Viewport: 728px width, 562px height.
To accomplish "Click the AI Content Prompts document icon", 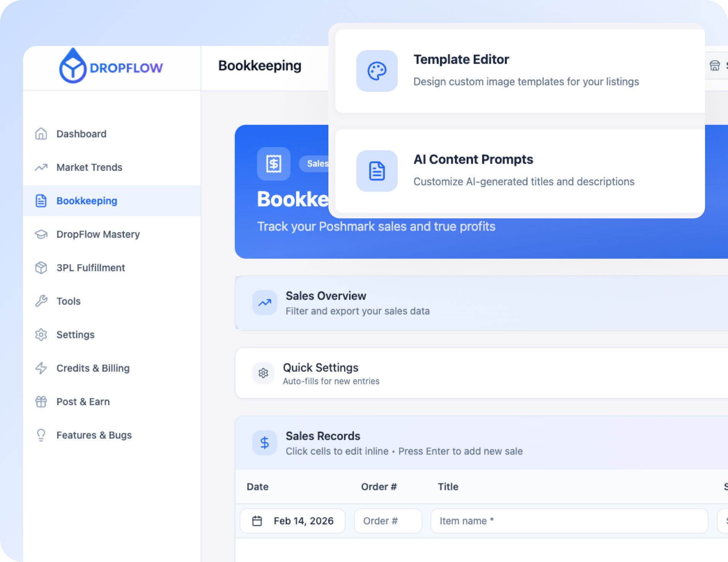I will click(377, 171).
